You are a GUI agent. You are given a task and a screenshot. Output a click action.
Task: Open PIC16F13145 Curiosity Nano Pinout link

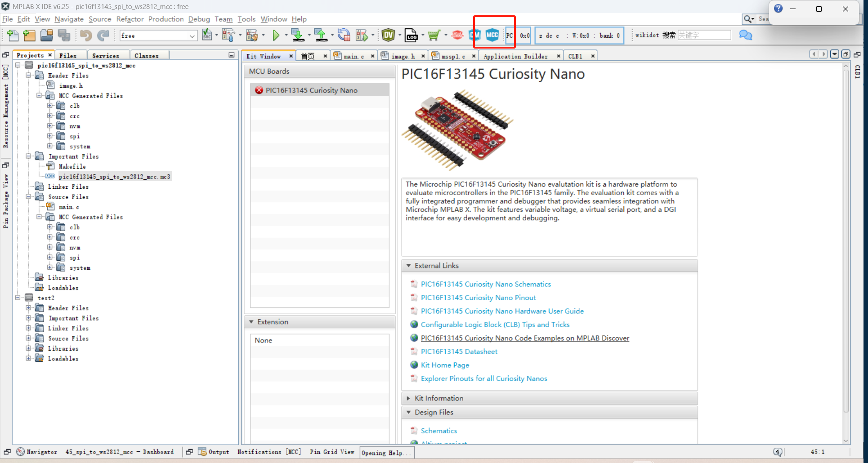click(x=478, y=298)
